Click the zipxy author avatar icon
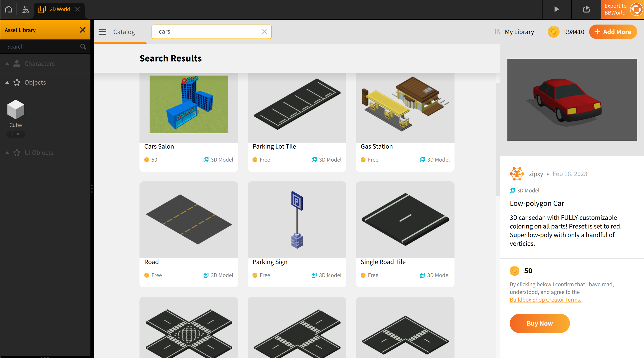 [517, 174]
